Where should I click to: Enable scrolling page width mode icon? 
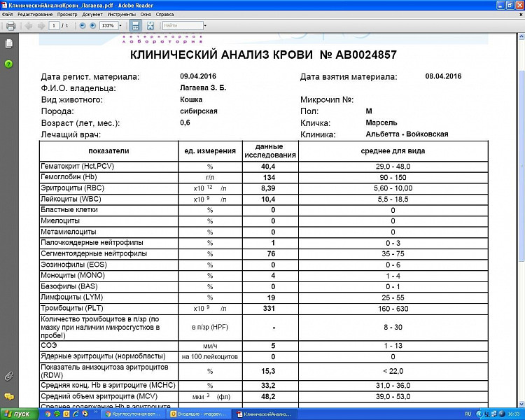[x=136, y=25]
